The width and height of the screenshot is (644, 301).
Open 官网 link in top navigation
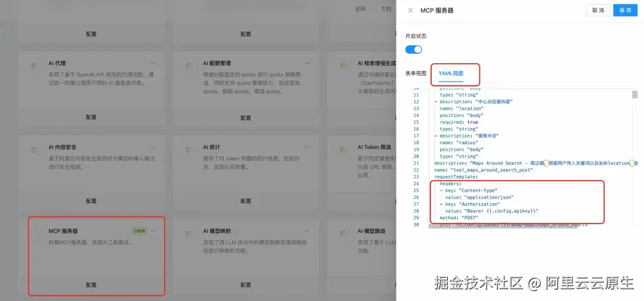pyautogui.click(x=360, y=9)
